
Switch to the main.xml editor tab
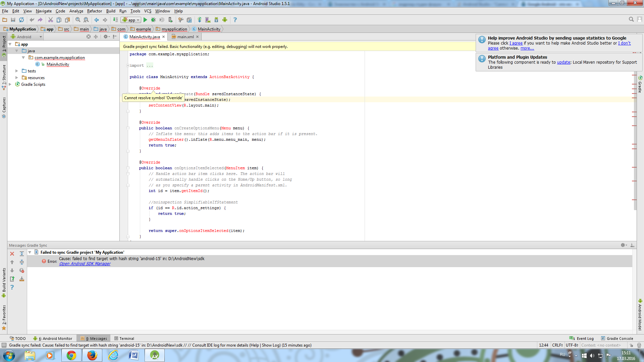[185, 37]
